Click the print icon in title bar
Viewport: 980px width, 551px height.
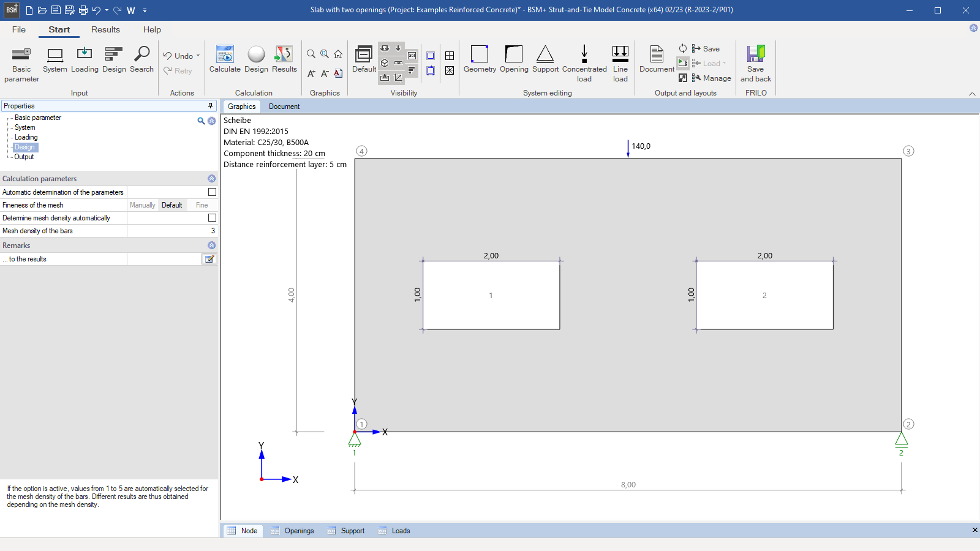click(x=83, y=10)
